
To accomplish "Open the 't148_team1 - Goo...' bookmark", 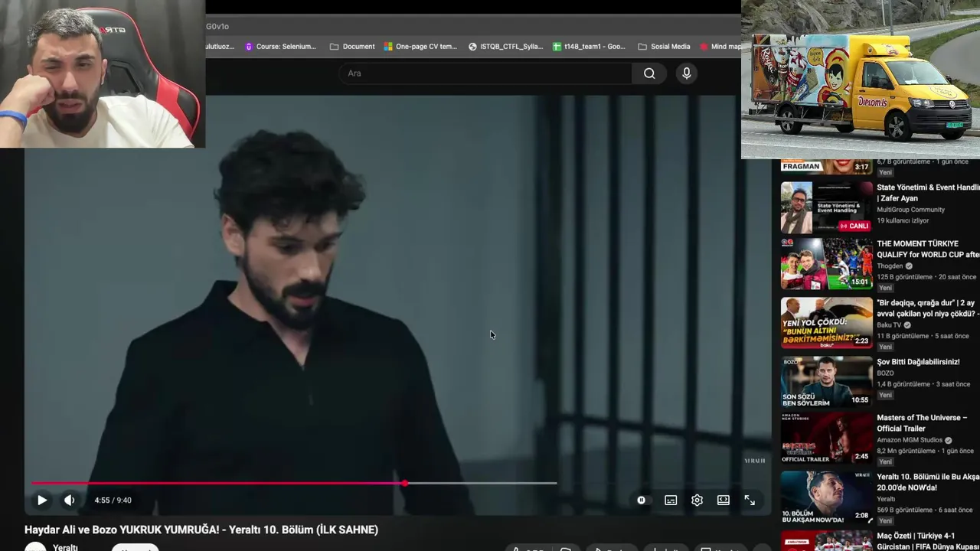I will click(x=589, y=47).
